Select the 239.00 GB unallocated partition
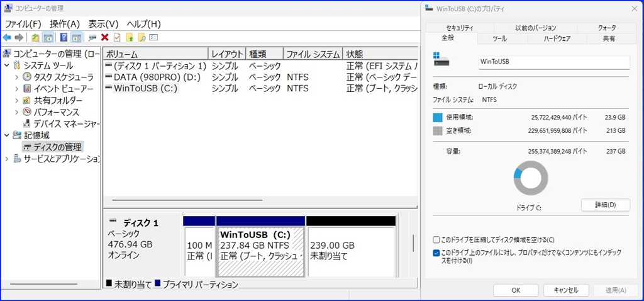The width and height of the screenshot is (644, 301). click(351, 251)
